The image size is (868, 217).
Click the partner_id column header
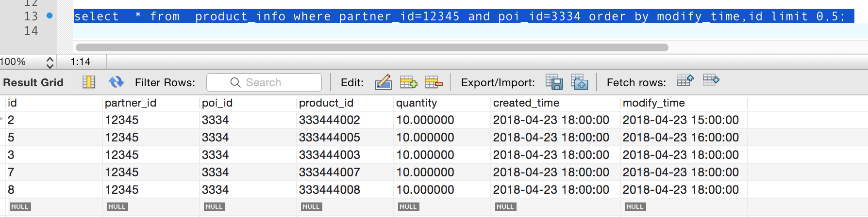tap(150, 103)
